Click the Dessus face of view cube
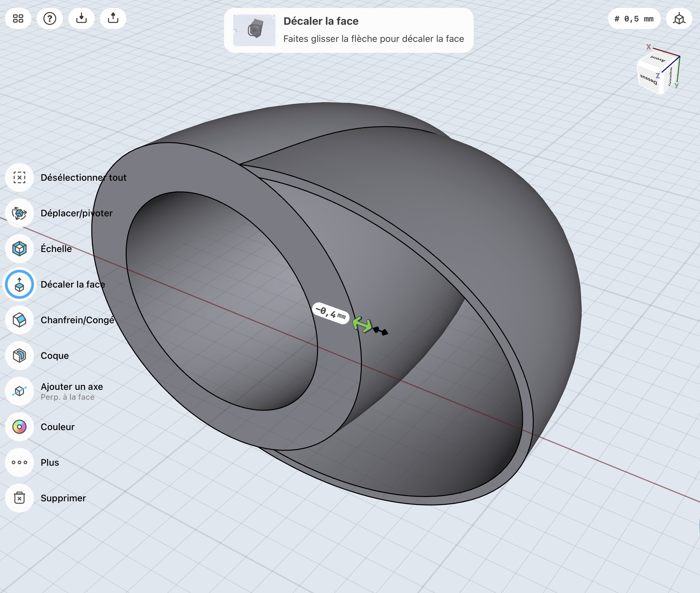Viewport: 700px width, 593px height. point(649,79)
